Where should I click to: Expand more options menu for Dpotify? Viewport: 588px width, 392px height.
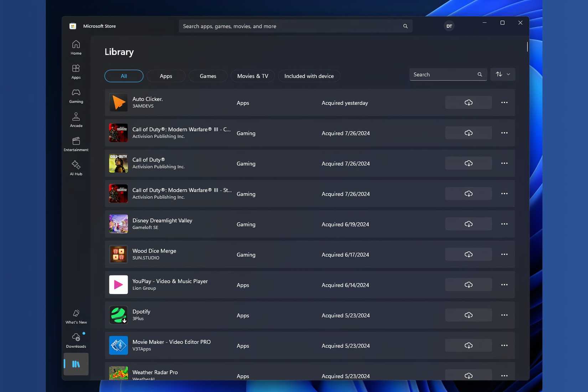504,315
